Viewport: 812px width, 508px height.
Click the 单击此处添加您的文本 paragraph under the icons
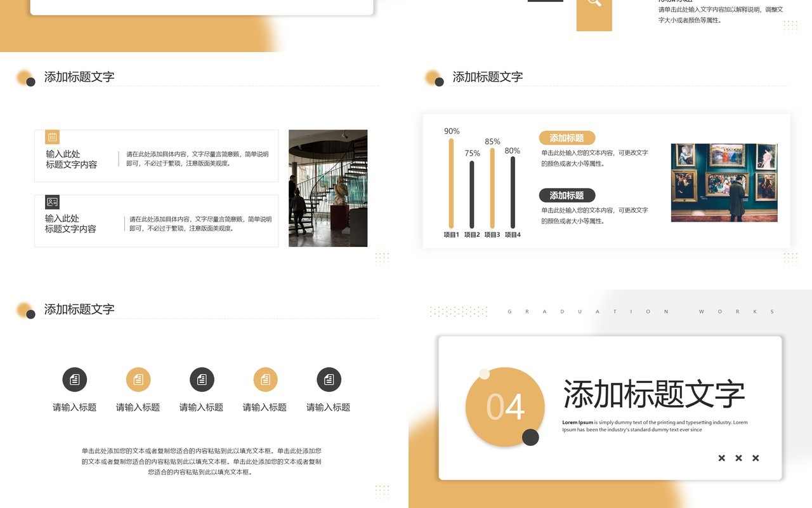coord(202,462)
